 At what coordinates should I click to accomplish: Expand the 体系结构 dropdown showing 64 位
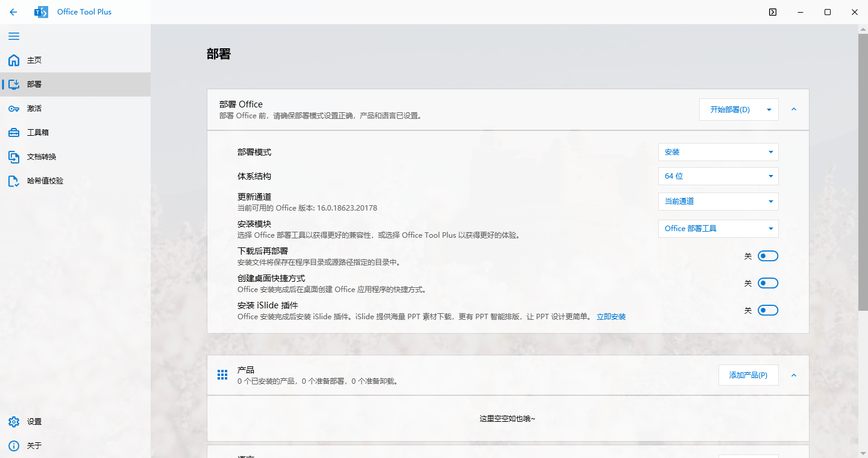pyautogui.click(x=718, y=176)
